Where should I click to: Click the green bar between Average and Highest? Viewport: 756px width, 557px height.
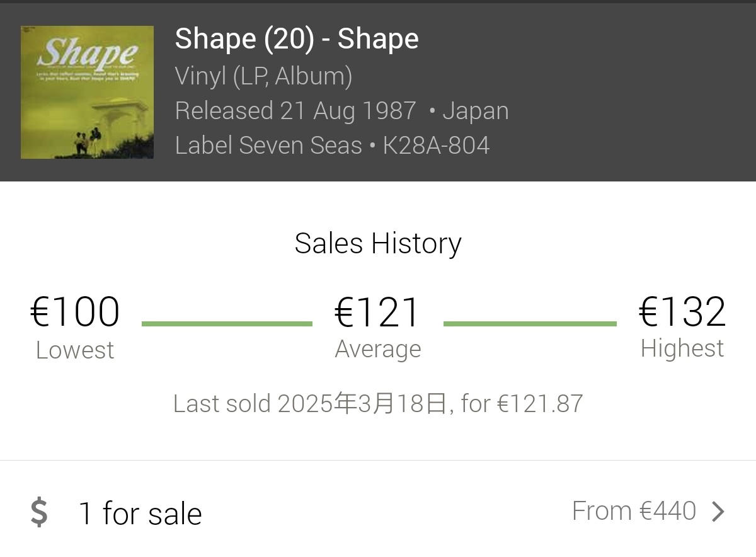529,324
